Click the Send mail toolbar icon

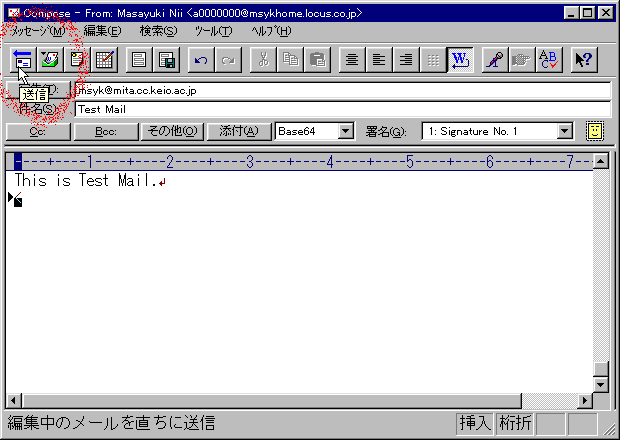pyautogui.click(x=22, y=60)
